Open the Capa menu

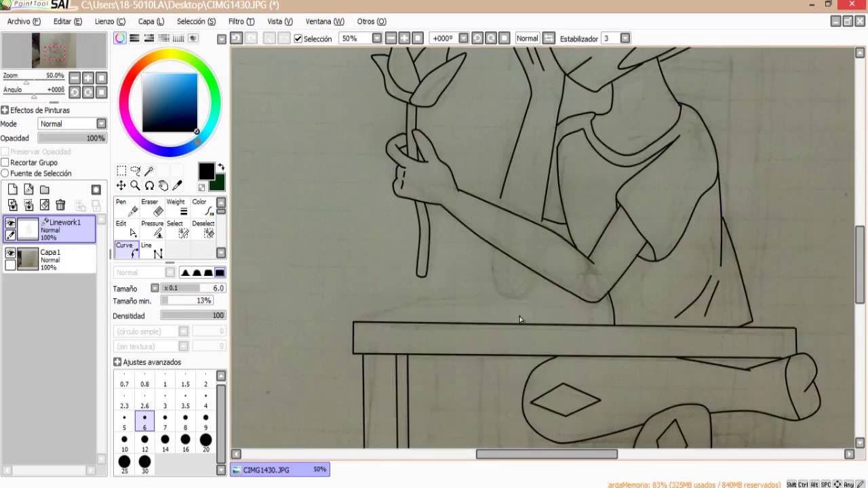[151, 22]
